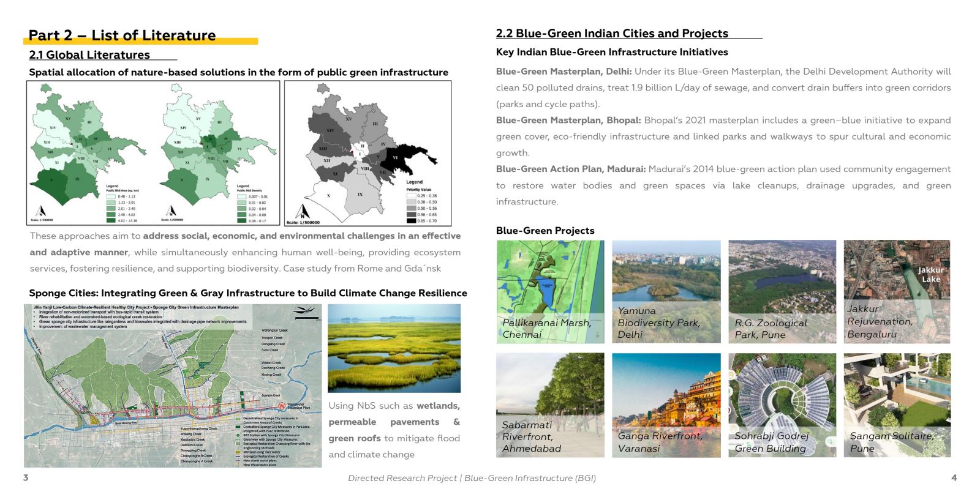Open the R.G. Zoological Park, Pune photo
Screen dimensions: 980x489
[782, 291]
